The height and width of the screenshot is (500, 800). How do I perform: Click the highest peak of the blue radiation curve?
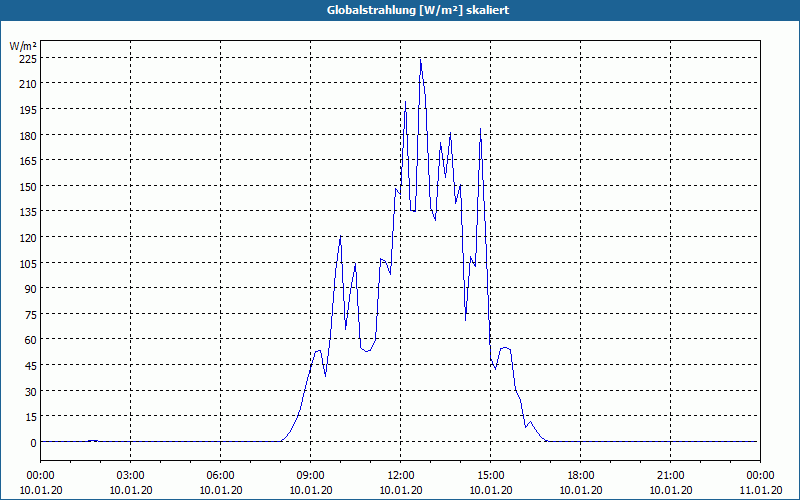click(420, 60)
